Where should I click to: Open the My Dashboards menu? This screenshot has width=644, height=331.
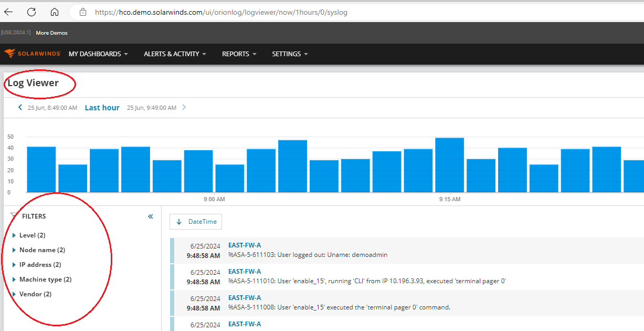pyautogui.click(x=98, y=54)
